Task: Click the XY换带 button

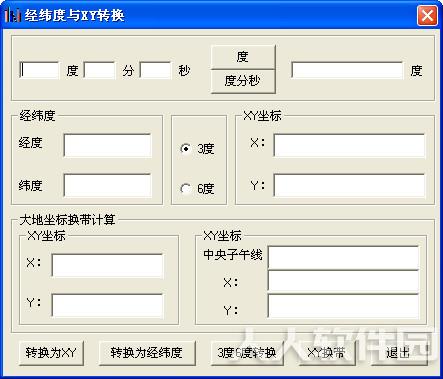Action: 327,353
